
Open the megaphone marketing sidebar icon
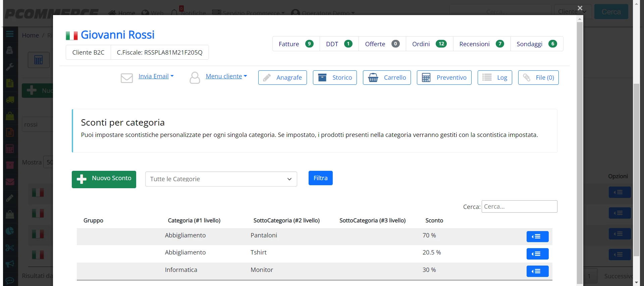tap(10, 264)
